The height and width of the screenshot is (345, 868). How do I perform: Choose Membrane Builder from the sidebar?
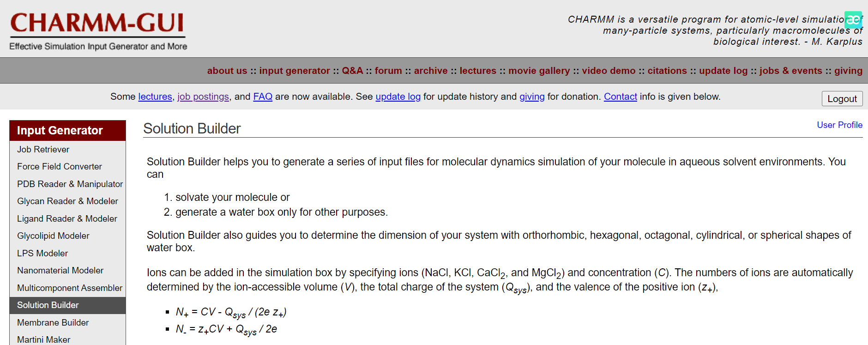[x=53, y=322]
